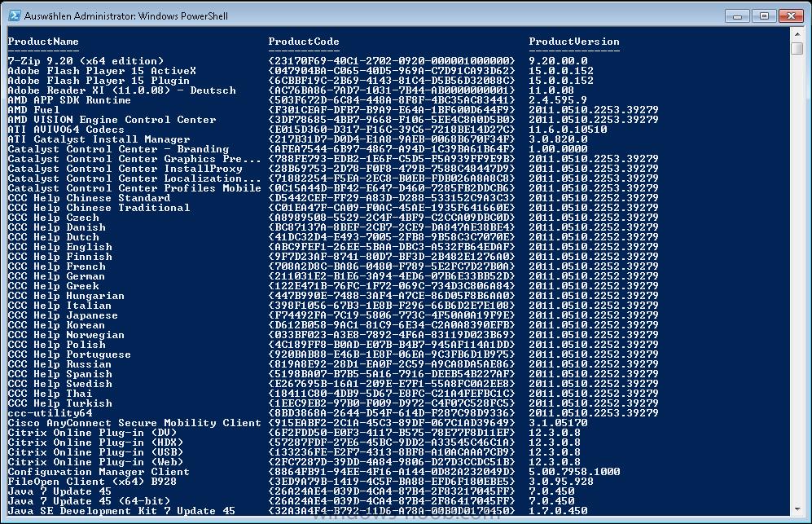The height and width of the screenshot is (524, 812).
Task: Click 'Citrix Online Plug-in (DV)' name
Action: pyautogui.click(x=92, y=433)
